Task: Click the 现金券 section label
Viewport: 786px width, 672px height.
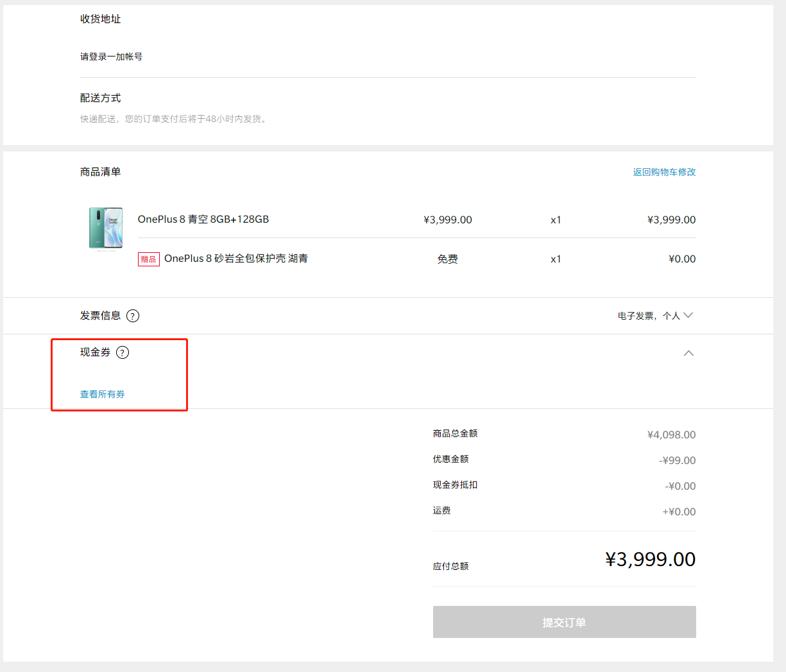Action: click(95, 352)
